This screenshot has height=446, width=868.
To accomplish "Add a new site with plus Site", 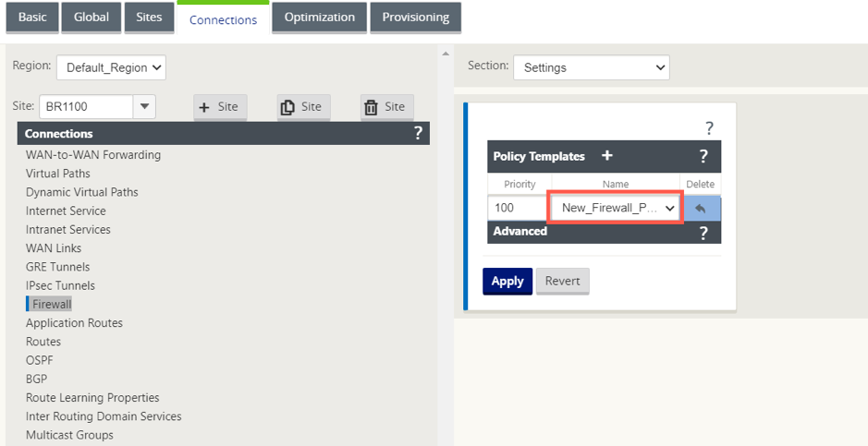I will (x=220, y=107).
